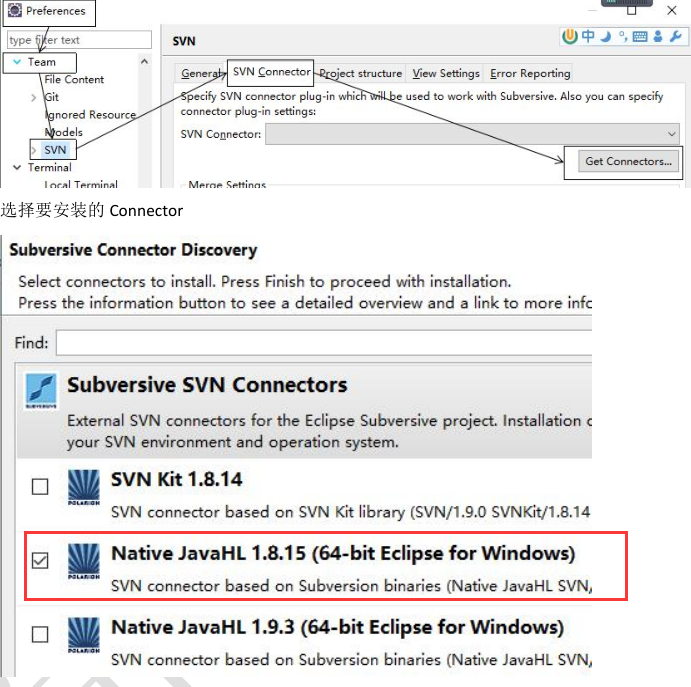Open the IME soft keyboard icon

(640, 36)
